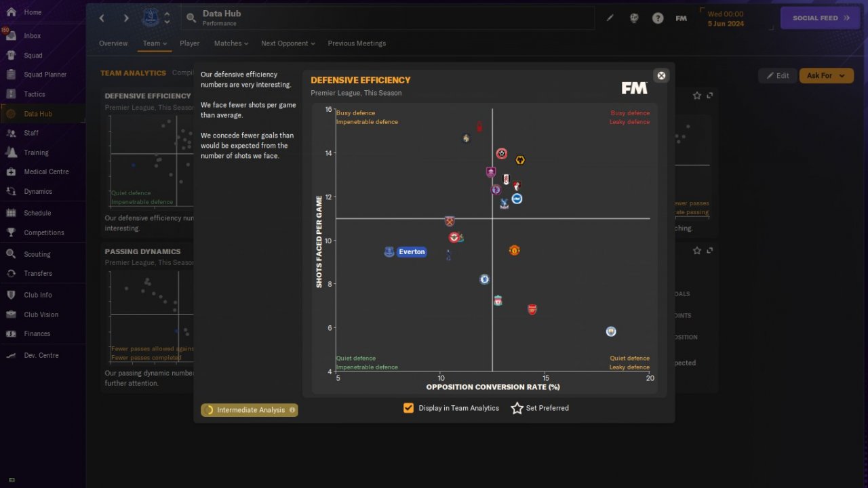This screenshot has width=868, height=488.
Task: Open Schedule in the sidebar
Action: 37,213
